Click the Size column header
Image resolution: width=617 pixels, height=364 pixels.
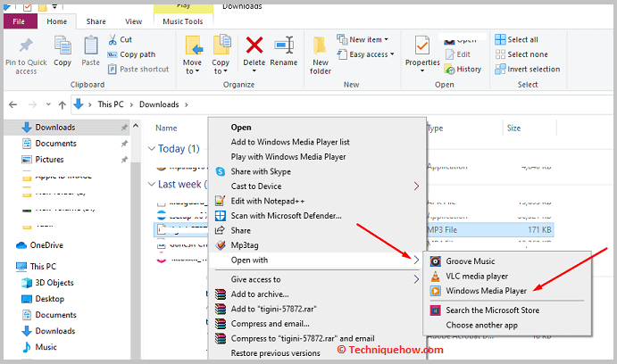pyautogui.click(x=514, y=128)
